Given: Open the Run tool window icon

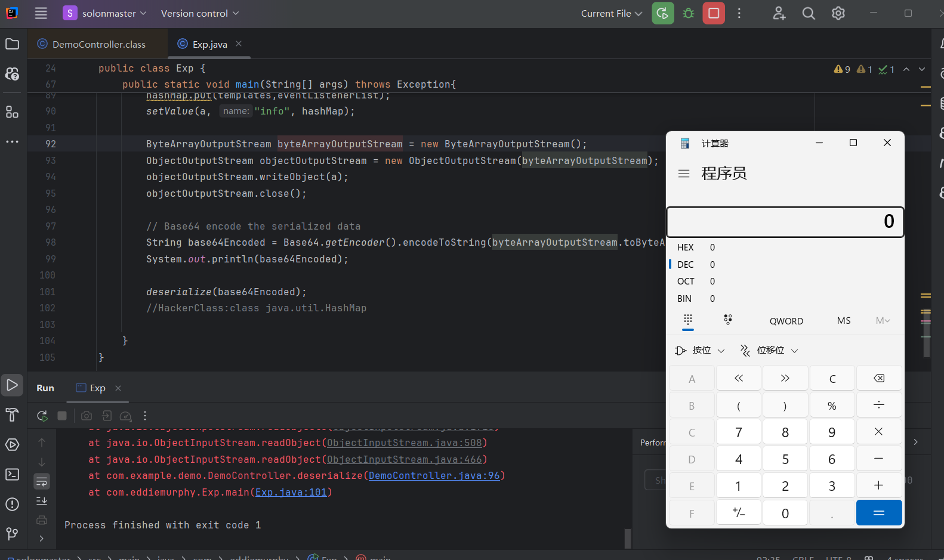Looking at the screenshot, I should pyautogui.click(x=12, y=385).
